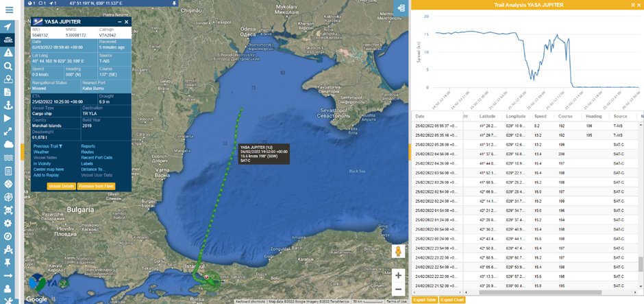Select the navigation arrow tool in sidebar
Image resolution: width=644 pixels, height=304 pixels.
8,27
